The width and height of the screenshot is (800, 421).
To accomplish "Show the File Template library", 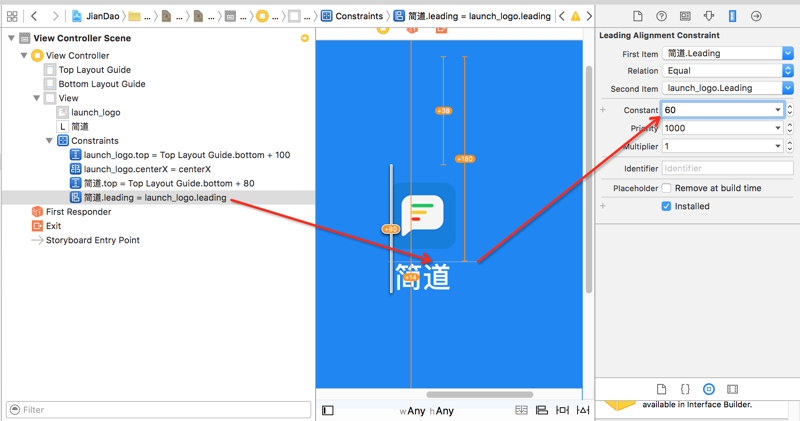I will pos(661,389).
